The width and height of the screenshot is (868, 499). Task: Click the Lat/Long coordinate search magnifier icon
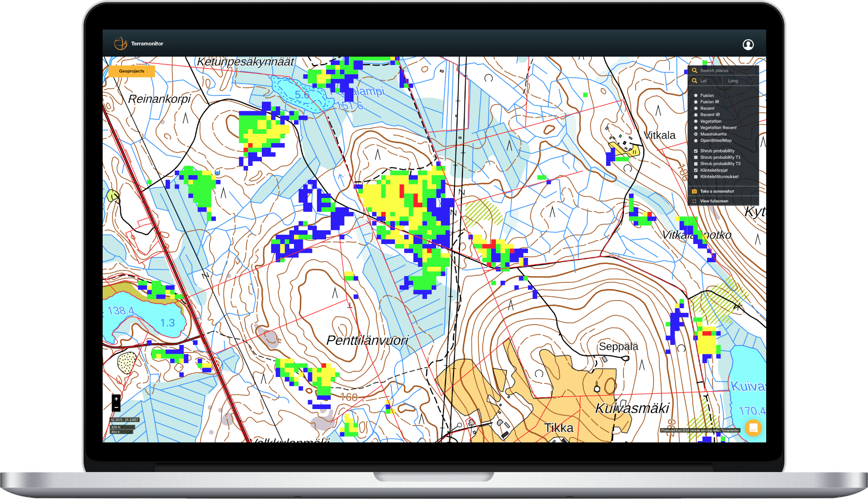click(x=694, y=81)
